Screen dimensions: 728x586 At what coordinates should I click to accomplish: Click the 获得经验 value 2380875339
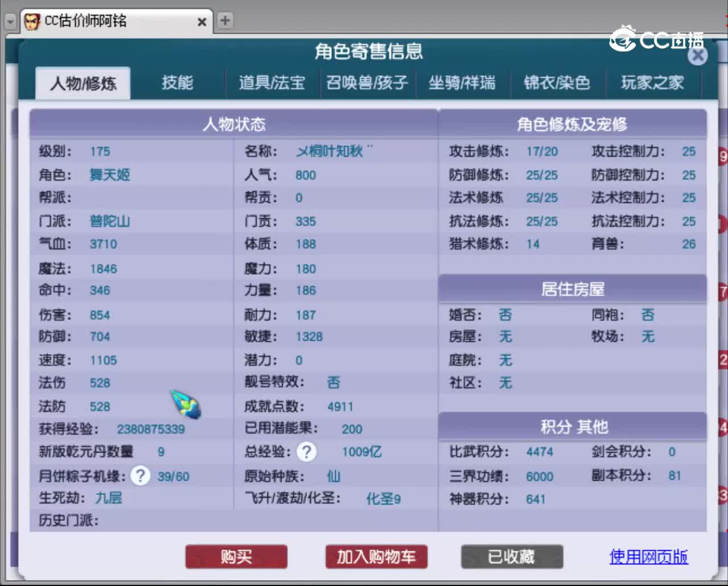[151, 429]
